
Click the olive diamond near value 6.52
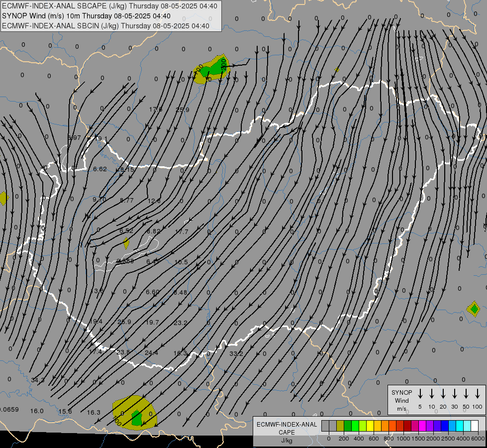(x=126, y=243)
